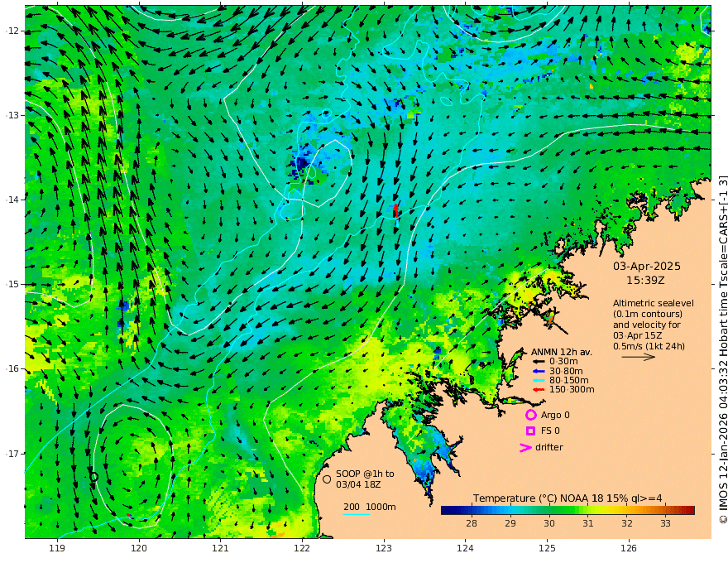This screenshot has width=728, height=563.
Task: Click the magenta FS square legend icon
Action: point(530,431)
